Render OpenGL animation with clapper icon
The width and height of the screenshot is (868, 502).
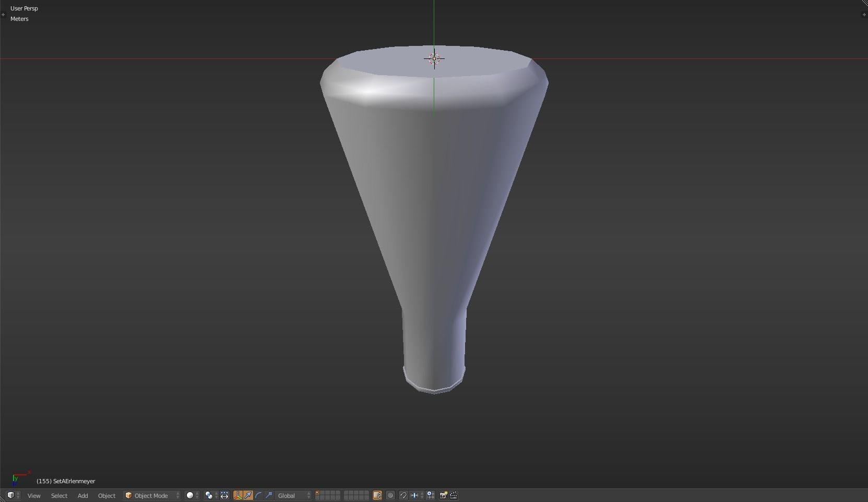(454, 495)
